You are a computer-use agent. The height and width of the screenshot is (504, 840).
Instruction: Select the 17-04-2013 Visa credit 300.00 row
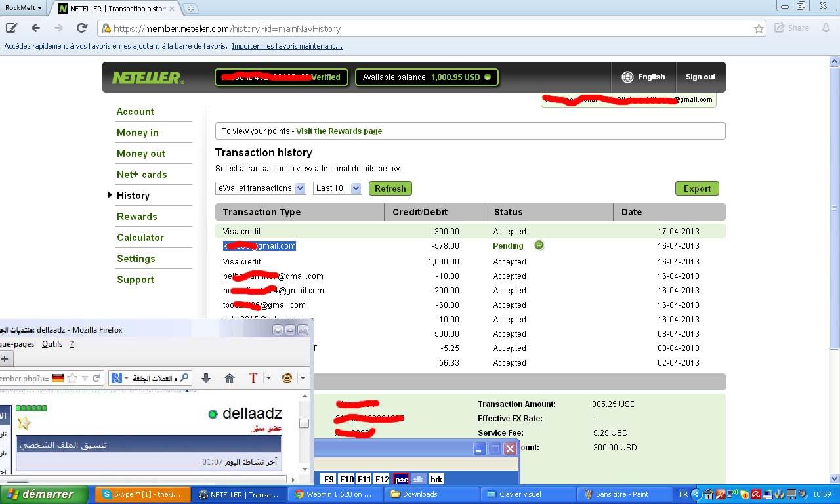(x=470, y=231)
